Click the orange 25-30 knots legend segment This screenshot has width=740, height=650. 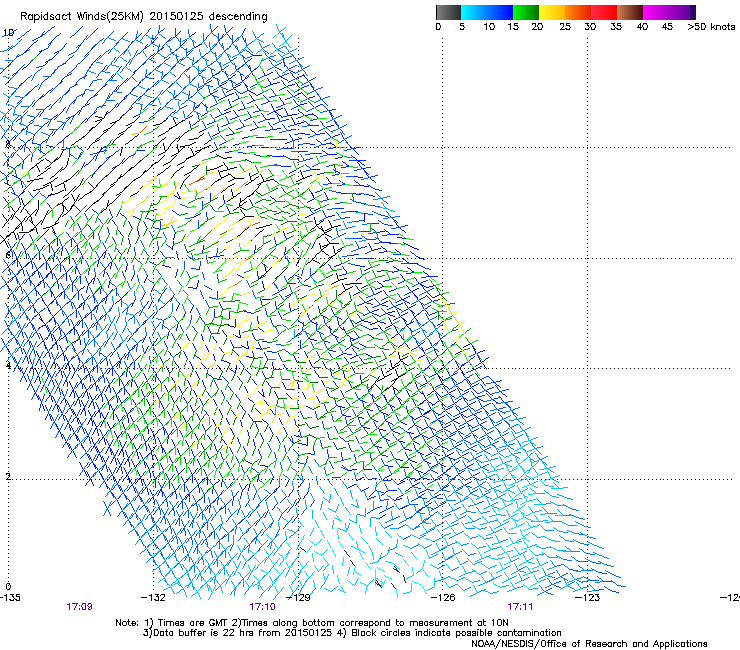click(578, 12)
